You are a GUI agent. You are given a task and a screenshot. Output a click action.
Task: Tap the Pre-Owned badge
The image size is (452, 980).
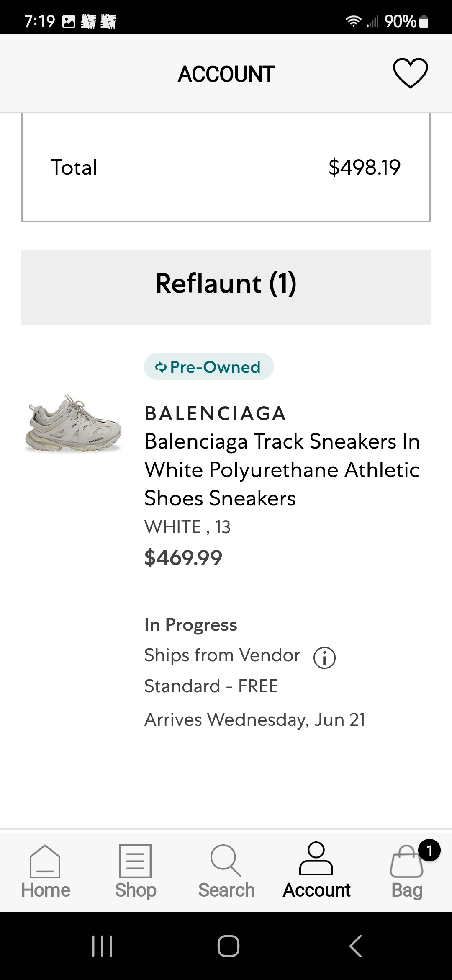point(209,367)
